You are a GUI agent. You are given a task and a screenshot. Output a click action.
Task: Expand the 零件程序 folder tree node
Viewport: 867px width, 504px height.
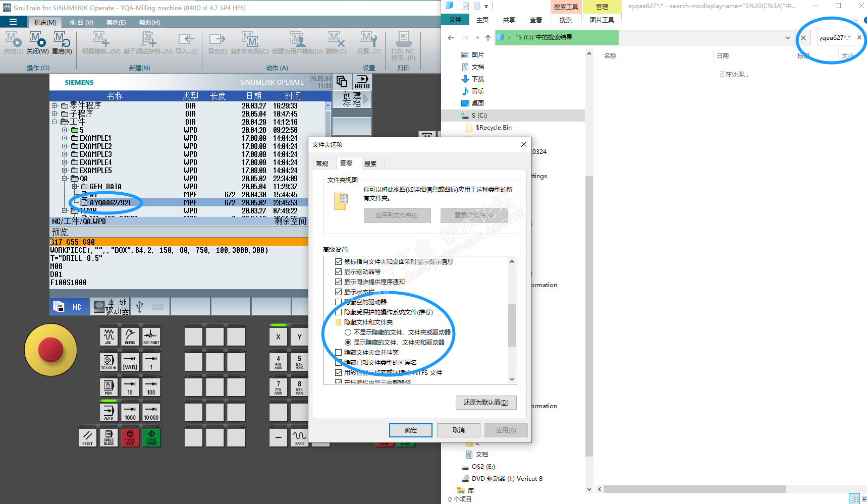click(54, 105)
